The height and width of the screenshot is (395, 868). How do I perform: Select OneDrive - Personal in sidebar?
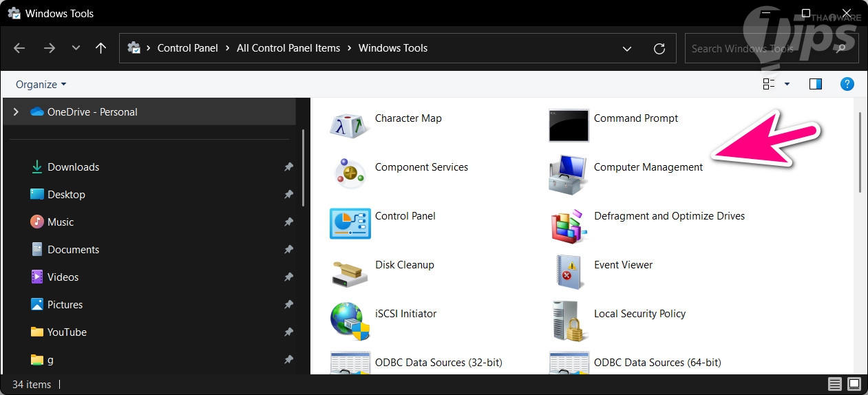click(150, 111)
